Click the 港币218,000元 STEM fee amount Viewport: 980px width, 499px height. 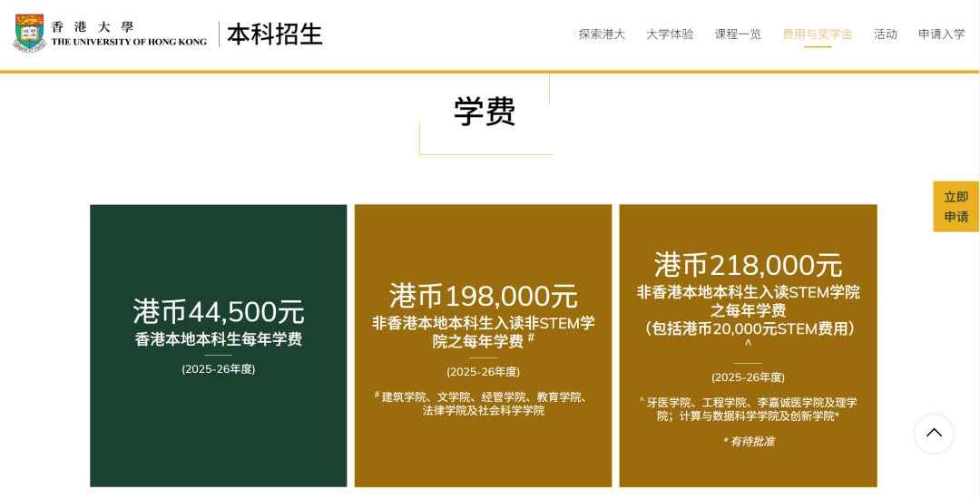click(x=748, y=265)
